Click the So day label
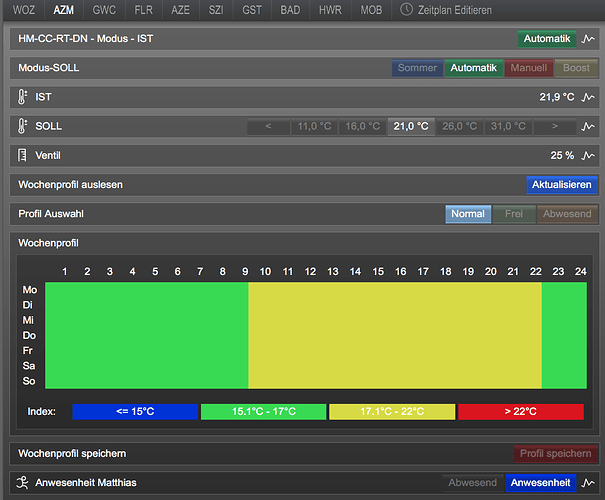Screen dimensions: 605x500 point(29,381)
